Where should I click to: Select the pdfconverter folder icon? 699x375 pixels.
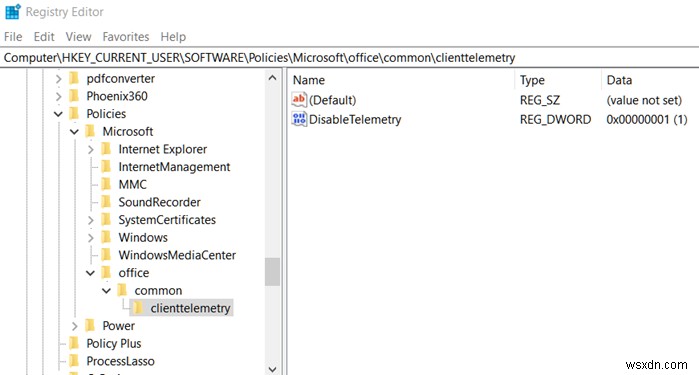pyautogui.click(x=74, y=78)
